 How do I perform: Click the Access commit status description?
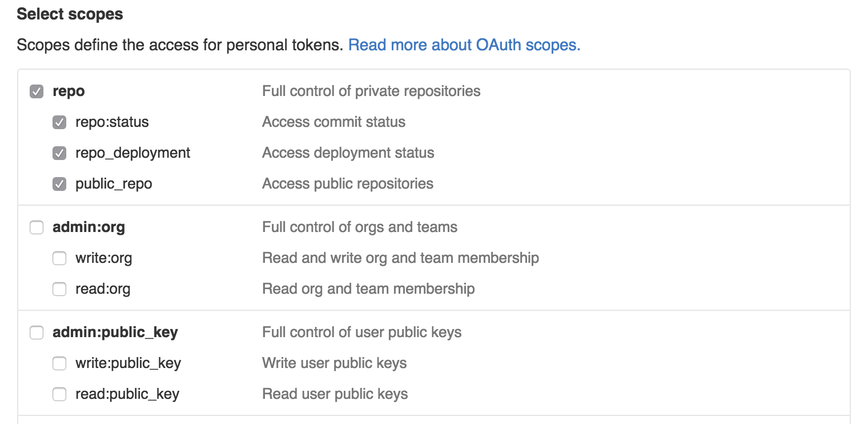333,122
